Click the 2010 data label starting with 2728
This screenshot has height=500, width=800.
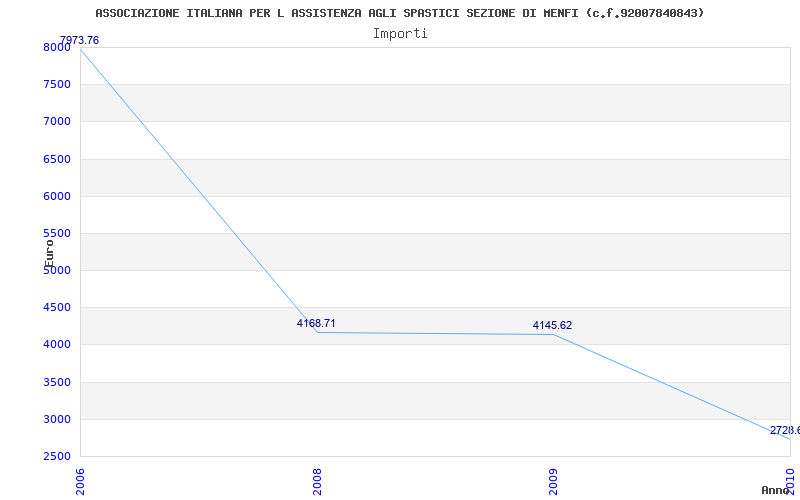pos(785,430)
